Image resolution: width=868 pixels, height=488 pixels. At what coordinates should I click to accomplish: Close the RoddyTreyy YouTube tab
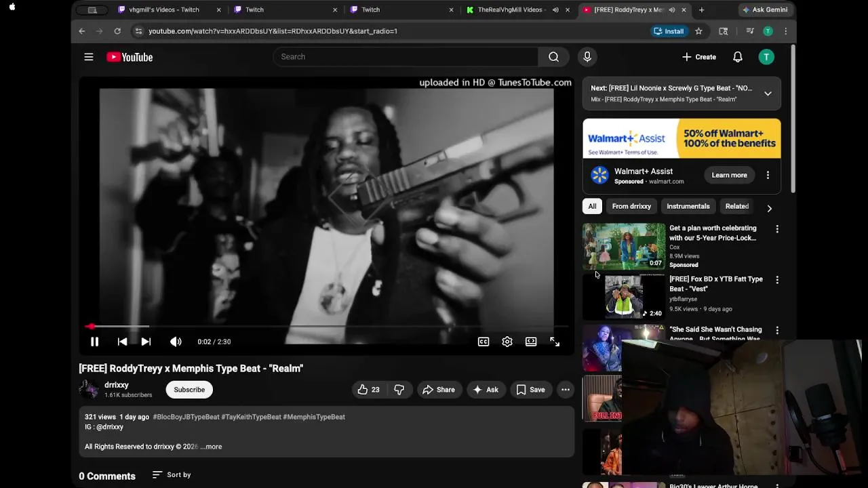click(x=684, y=9)
